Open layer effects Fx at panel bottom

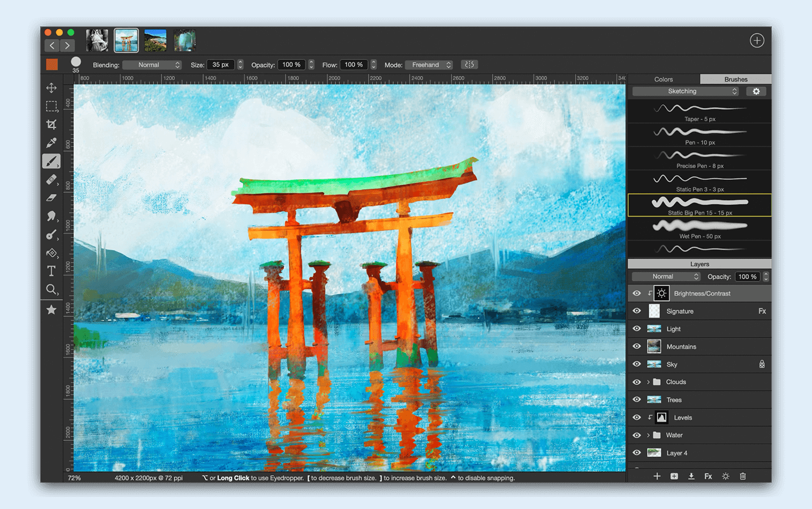coord(708,476)
